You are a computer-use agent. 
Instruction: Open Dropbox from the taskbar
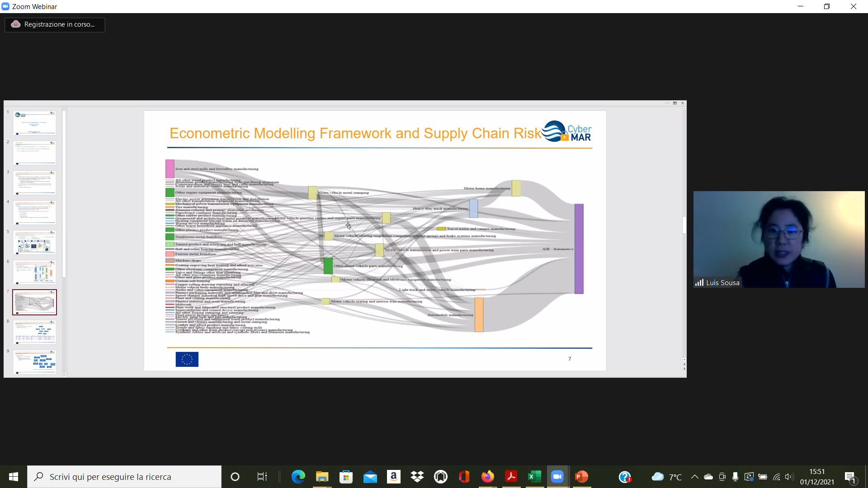417,477
